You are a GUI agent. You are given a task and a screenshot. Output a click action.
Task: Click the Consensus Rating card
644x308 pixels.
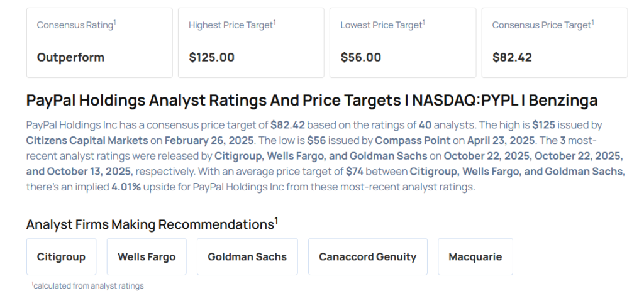pyautogui.click(x=99, y=42)
